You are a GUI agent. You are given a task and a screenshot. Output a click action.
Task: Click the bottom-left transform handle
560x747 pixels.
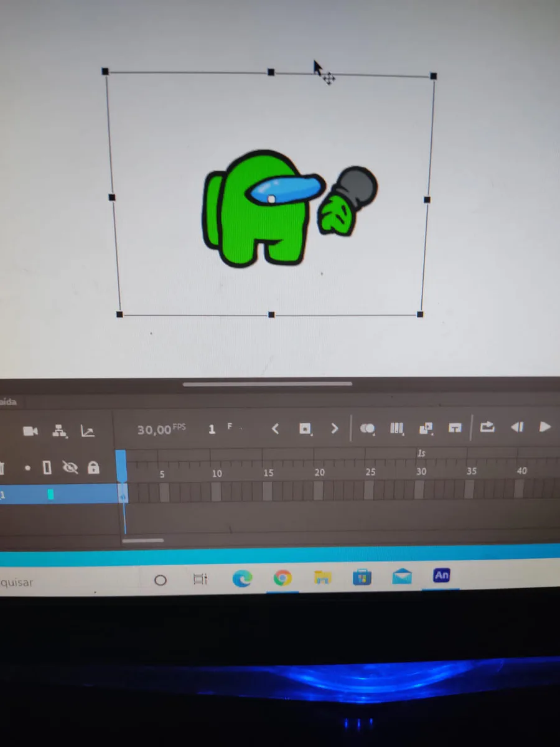119,314
